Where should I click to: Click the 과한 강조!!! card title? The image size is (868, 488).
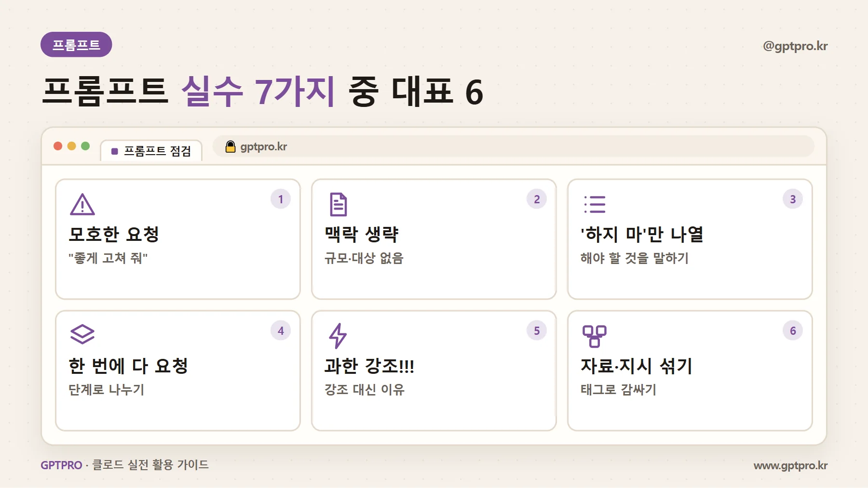point(369,366)
